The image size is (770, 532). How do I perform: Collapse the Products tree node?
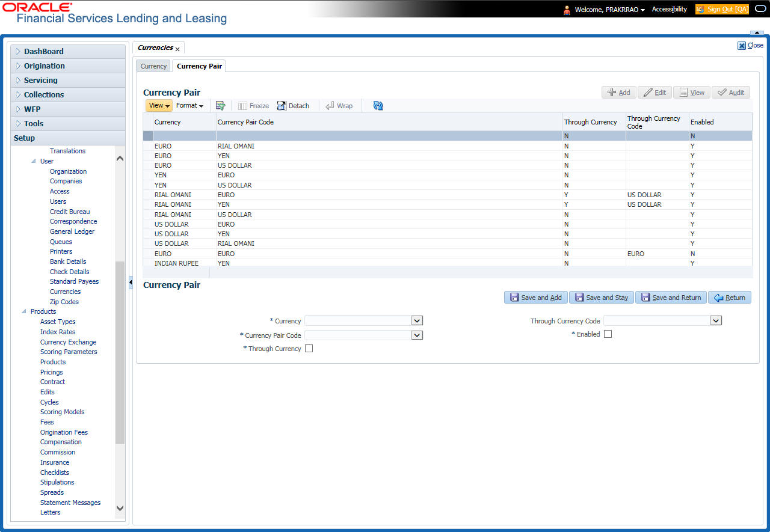(24, 311)
